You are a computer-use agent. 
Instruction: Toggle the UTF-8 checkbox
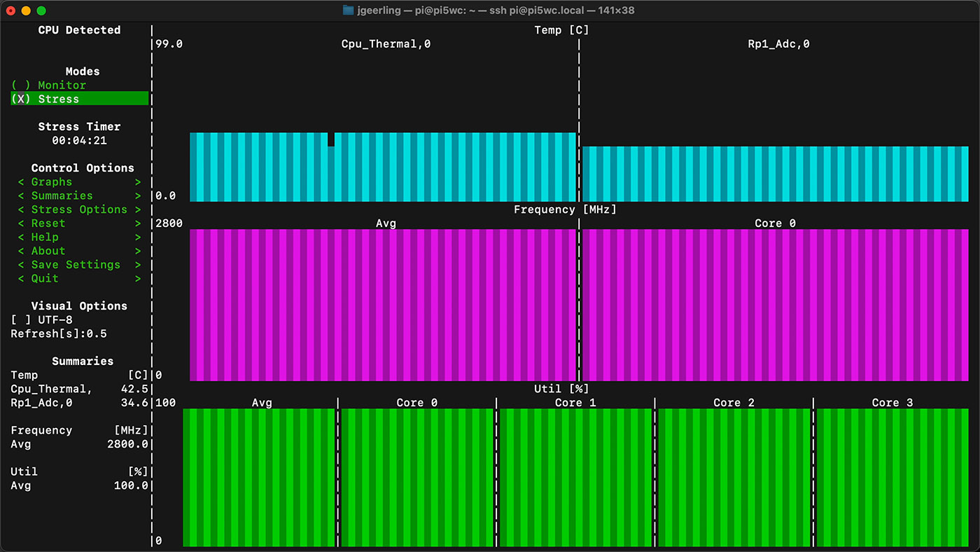pos(41,320)
